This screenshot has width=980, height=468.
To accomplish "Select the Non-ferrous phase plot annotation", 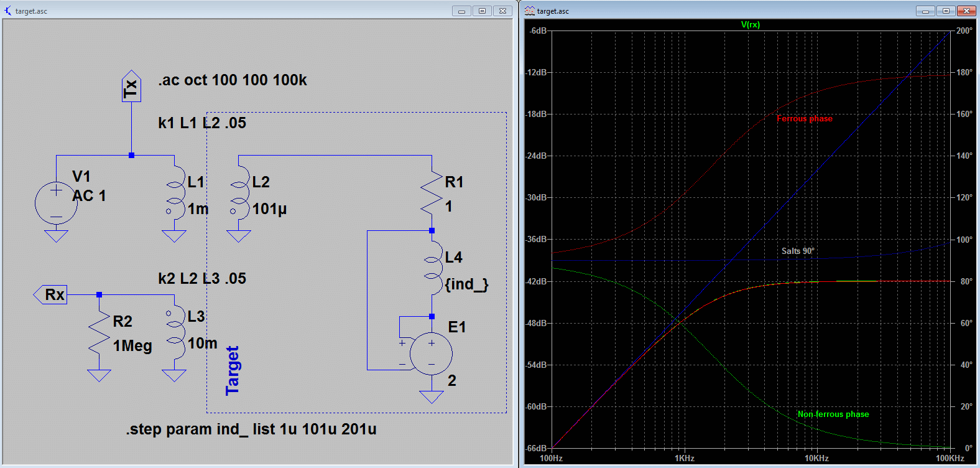I will (x=833, y=414).
